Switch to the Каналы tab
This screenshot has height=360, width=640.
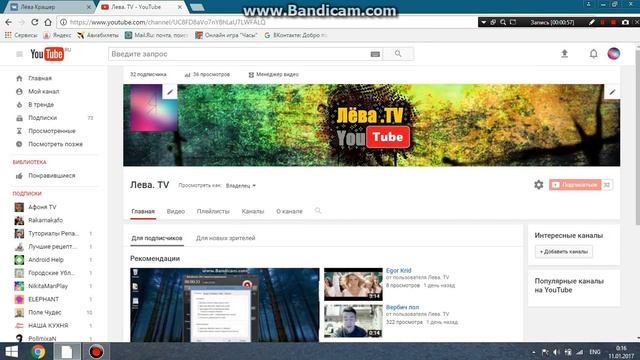click(253, 211)
